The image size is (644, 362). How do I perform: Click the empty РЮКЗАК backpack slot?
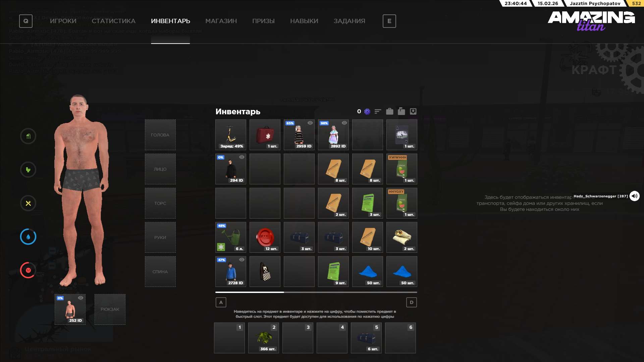110,309
